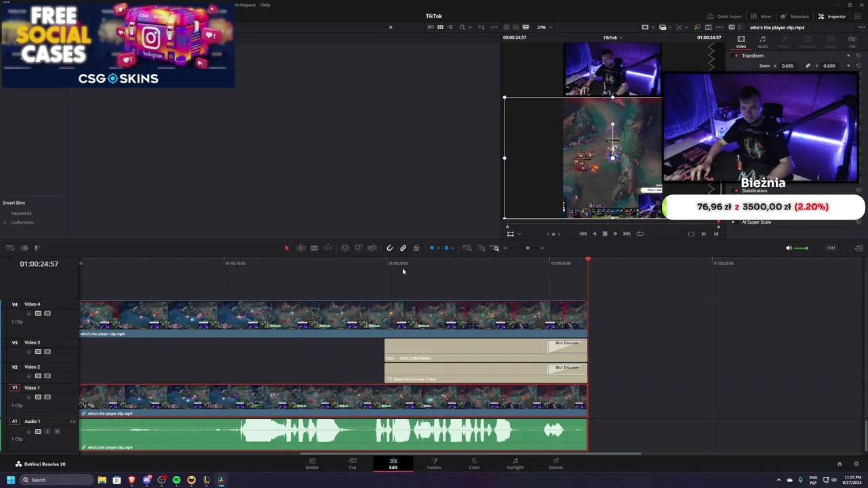The width and height of the screenshot is (868, 488).
Task: Toggle the Transform section enable switch
Action: pyautogui.click(x=736, y=56)
